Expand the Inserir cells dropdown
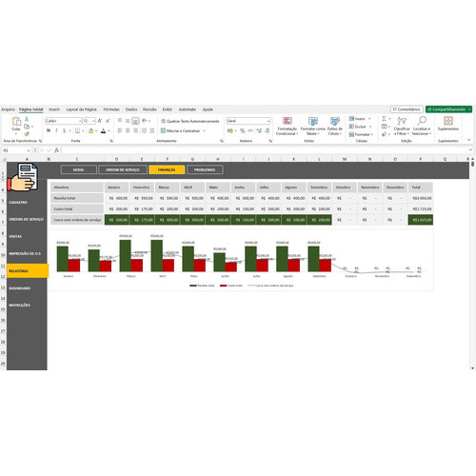This screenshot has width=476, height=476. [369, 119]
